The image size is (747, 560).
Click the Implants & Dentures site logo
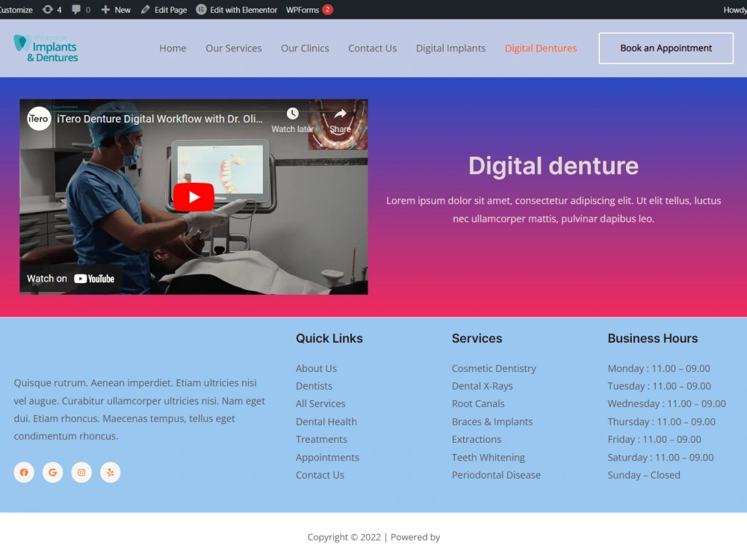point(46,49)
